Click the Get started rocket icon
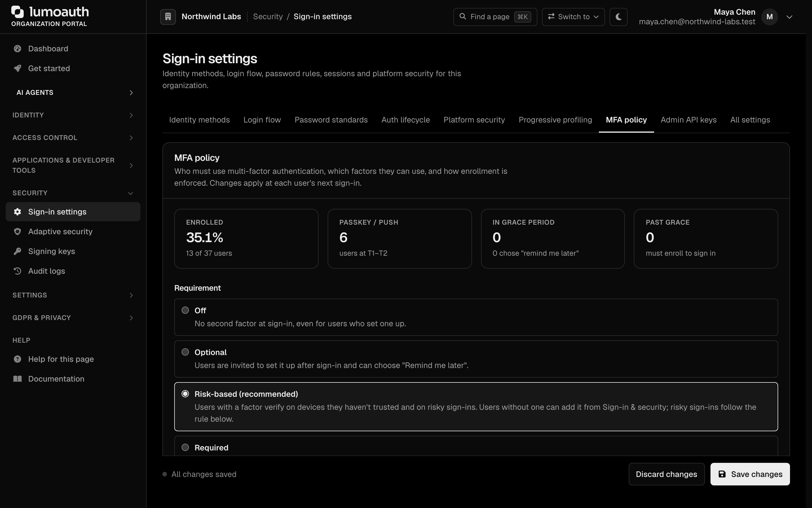This screenshot has width=812, height=508. pos(17,69)
